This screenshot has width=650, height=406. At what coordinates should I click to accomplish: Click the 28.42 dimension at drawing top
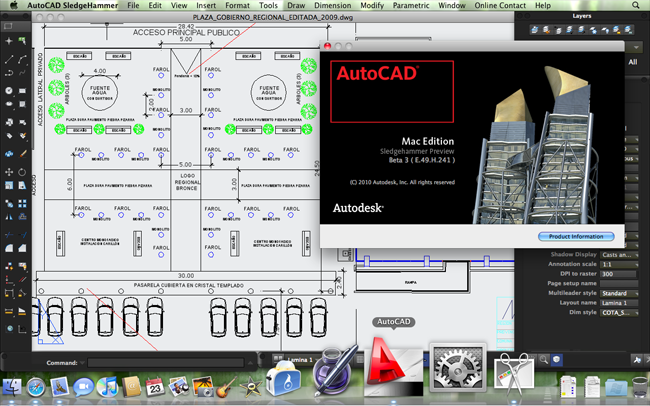pos(186,26)
